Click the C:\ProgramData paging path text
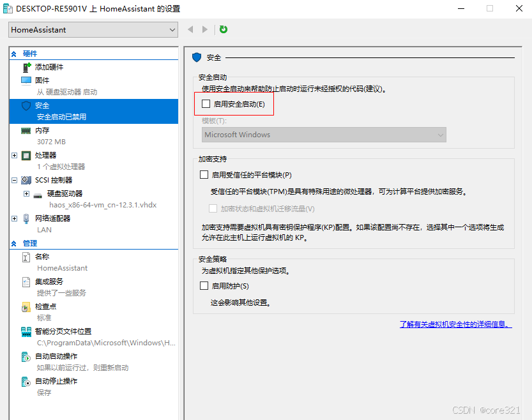 (106, 343)
